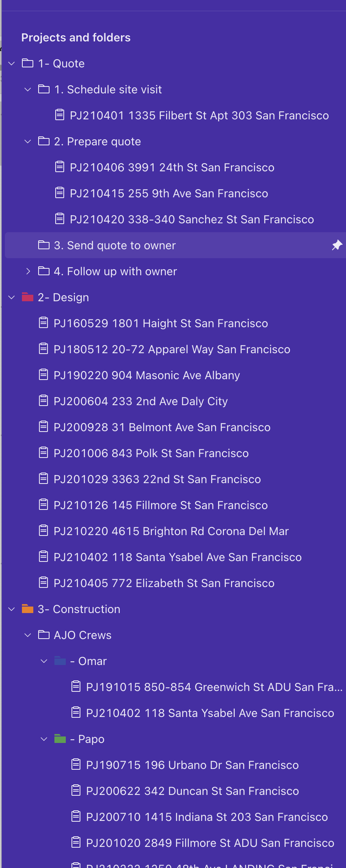Click the green Papo folder icon
The width and height of the screenshot is (346, 868).
tap(60, 739)
